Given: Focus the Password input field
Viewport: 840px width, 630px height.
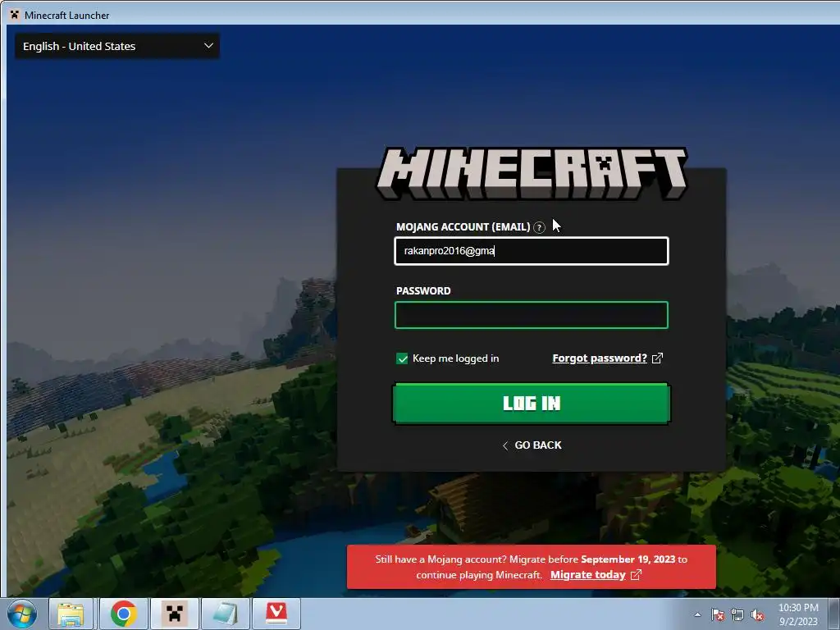Looking at the screenshot, I should pyautogui.click(x=532, y=315).
